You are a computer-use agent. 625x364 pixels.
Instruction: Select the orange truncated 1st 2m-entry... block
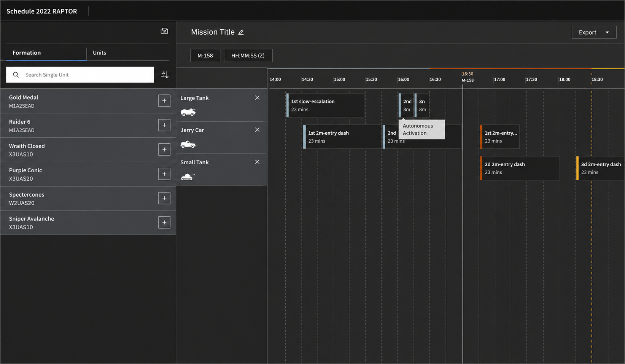[x=499, y=137]
